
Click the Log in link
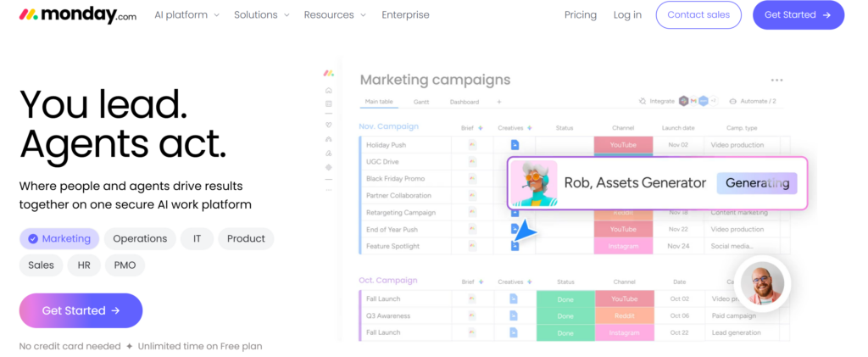(x=628, y=15)
